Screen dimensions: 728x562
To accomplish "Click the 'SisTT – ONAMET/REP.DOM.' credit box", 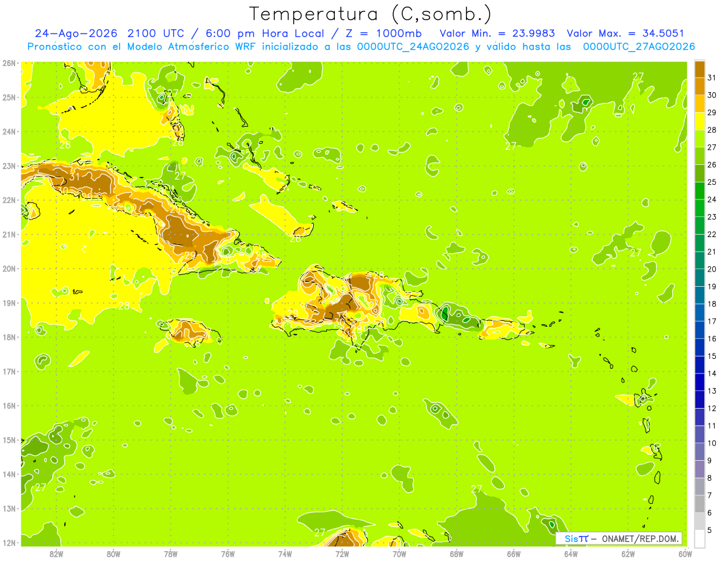I will tap(619, 538).
